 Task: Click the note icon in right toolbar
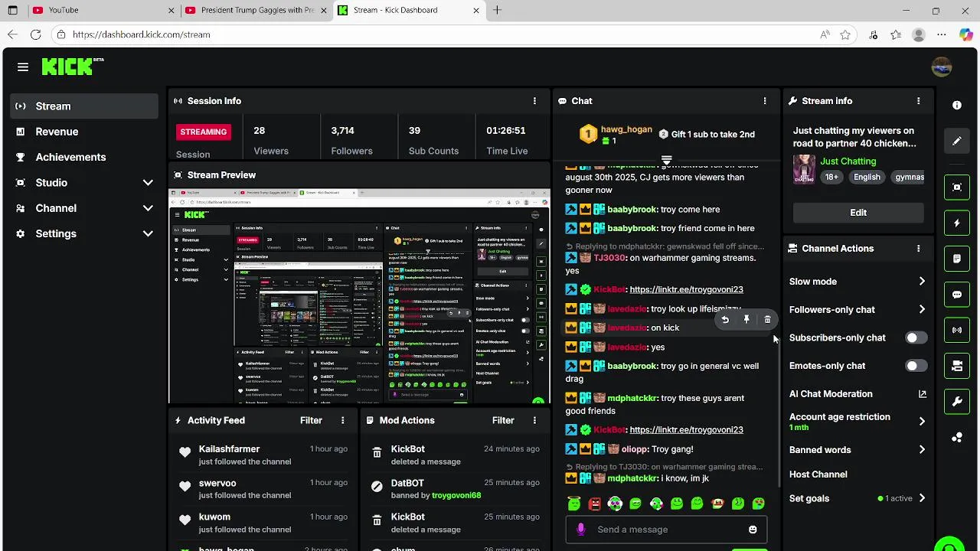click(957, 259)
